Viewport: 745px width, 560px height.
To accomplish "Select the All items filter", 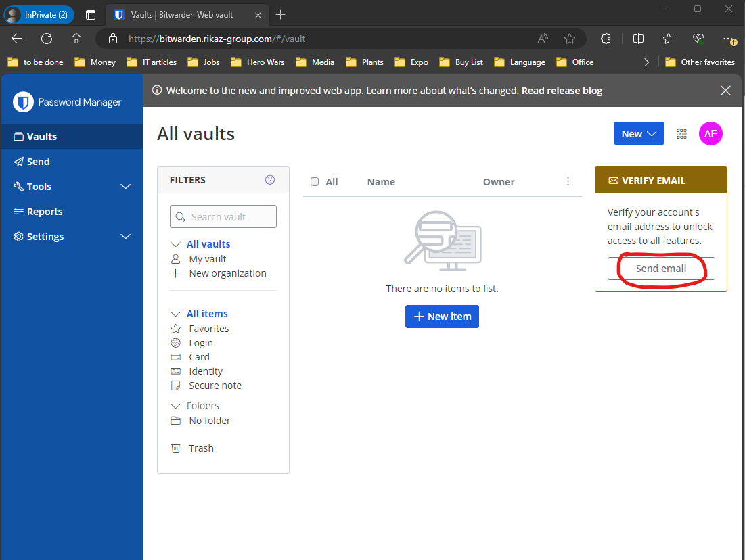I will [x=207, y=314].
